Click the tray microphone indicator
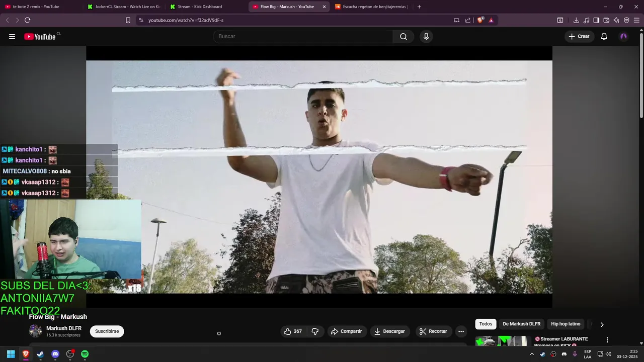 click(x=575, y=354)
